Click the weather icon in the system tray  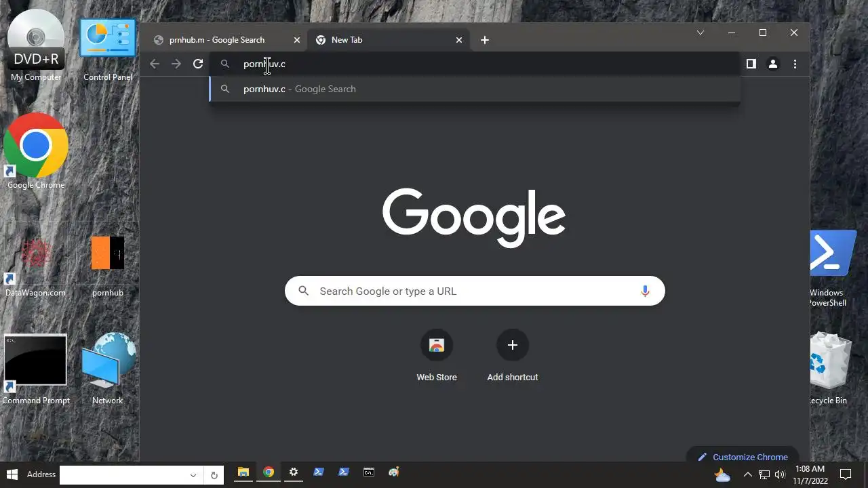point(722,474)
